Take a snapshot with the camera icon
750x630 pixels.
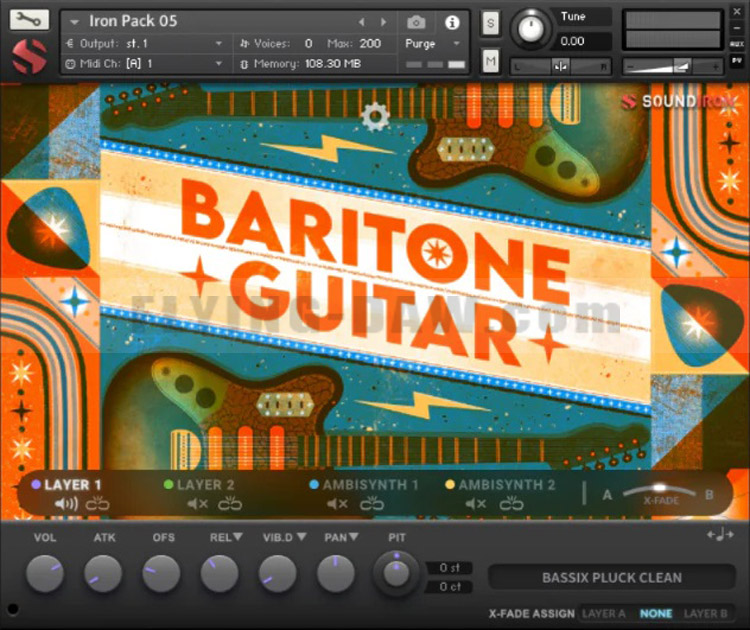click(416, 22)
